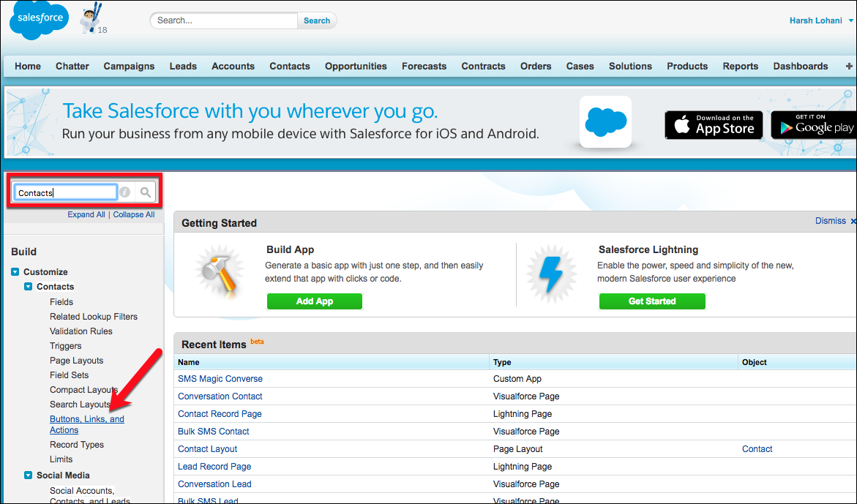This screenshot has width=857, height=504.
Task: Collapse the Contacts setup tree node
Action: (29, 287)
